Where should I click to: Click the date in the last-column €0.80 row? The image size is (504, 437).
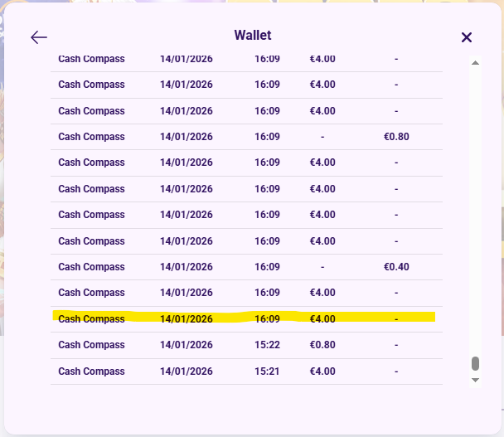click(187, 137)
